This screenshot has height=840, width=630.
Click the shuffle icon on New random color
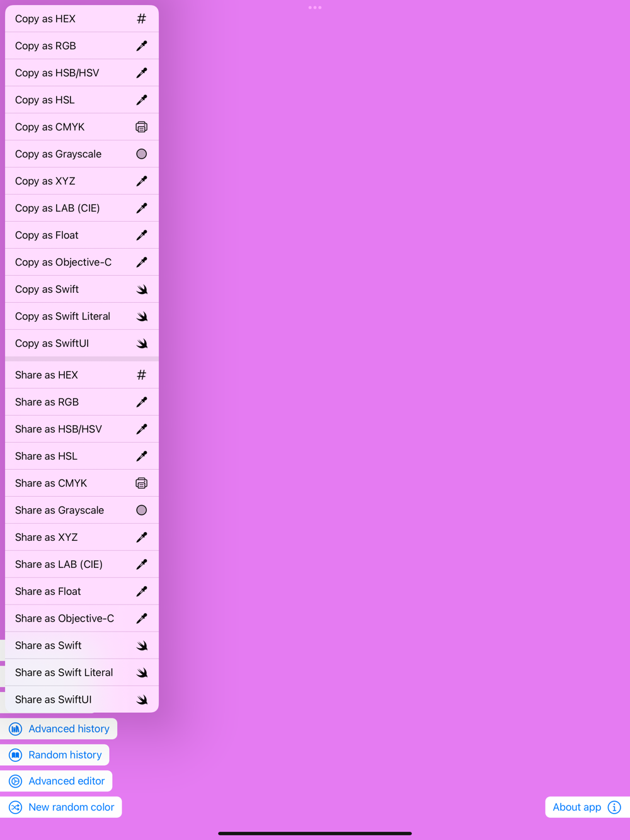pyautogui.click(x=16, y=807)
